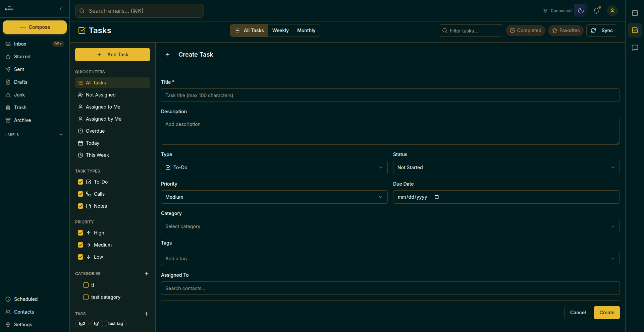Image resolution: width=644 pixels, height=332 pixels.
Task: Uncheck the Calls task type checkbox
Action: coord(80,194)
